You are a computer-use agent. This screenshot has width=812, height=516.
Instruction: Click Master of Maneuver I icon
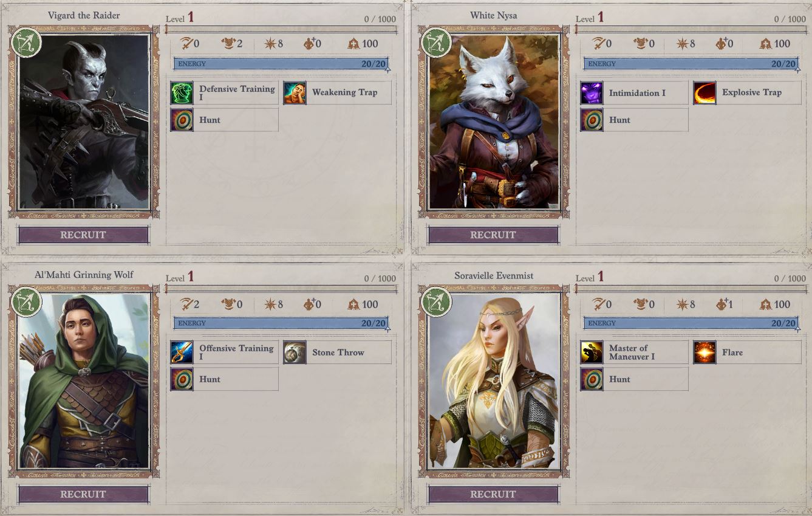(x=592, y=353)
